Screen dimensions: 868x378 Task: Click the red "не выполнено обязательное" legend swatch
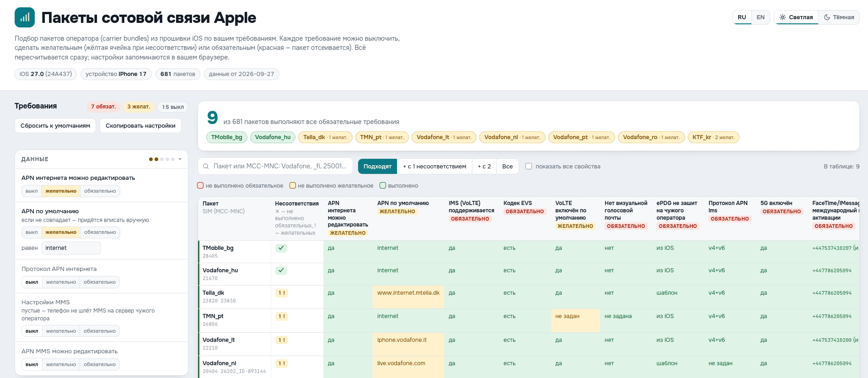tap(200, 186)
